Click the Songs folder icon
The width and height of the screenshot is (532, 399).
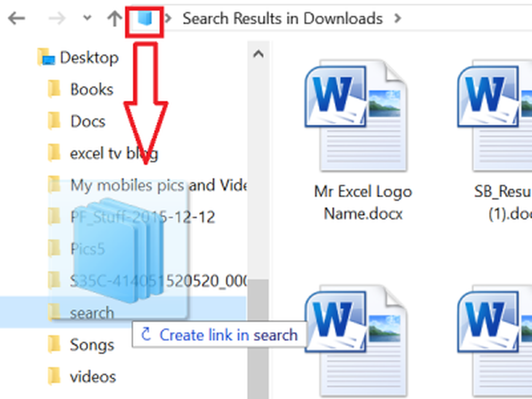tap(54, 344)
